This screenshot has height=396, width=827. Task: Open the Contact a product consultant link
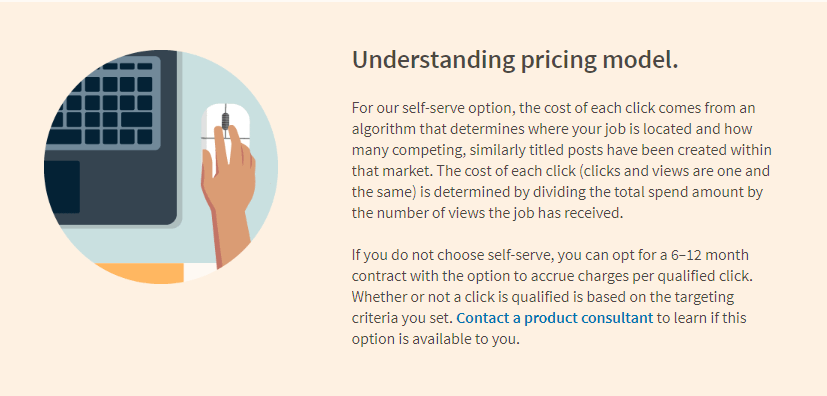(x=555, y=318)
